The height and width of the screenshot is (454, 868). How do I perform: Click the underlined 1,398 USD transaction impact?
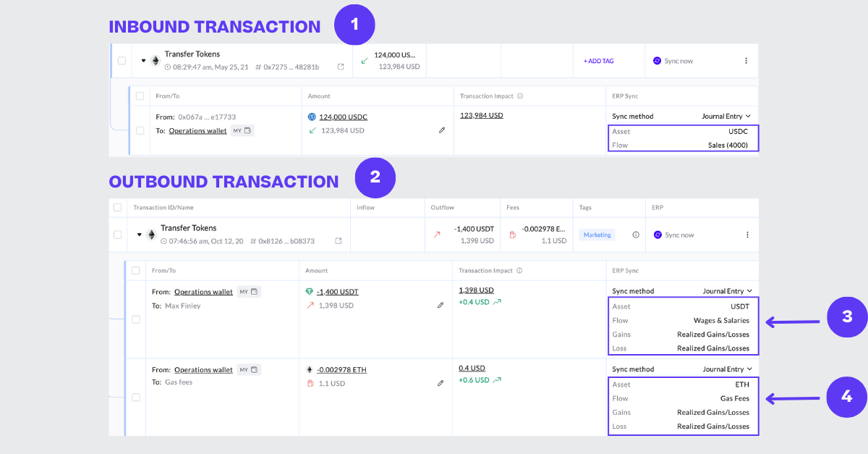476,290
